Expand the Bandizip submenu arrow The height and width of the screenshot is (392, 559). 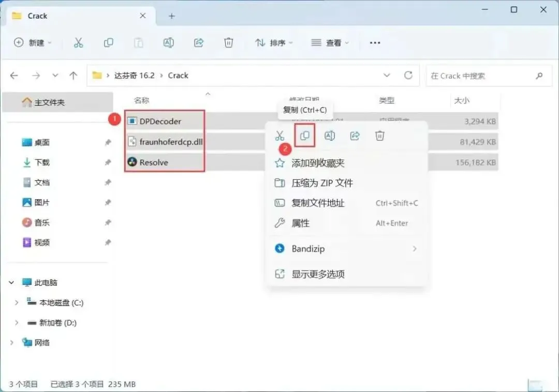[x=415, y=249]
